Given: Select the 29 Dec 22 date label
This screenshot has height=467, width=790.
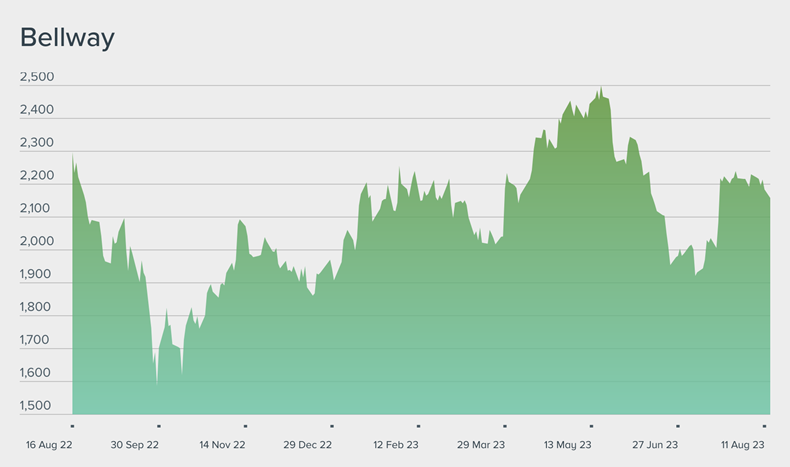Looking at the screenshot, I should [x=307, y=444].
